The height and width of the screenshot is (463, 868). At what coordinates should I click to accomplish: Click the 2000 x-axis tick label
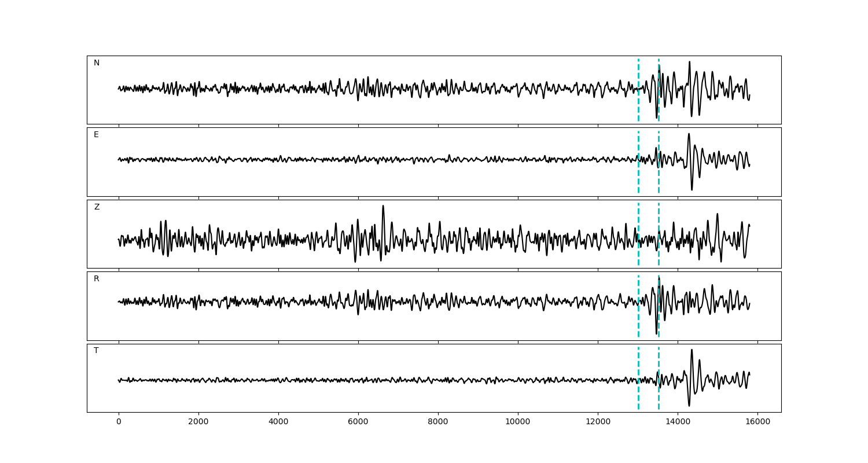tap(198, 422)
